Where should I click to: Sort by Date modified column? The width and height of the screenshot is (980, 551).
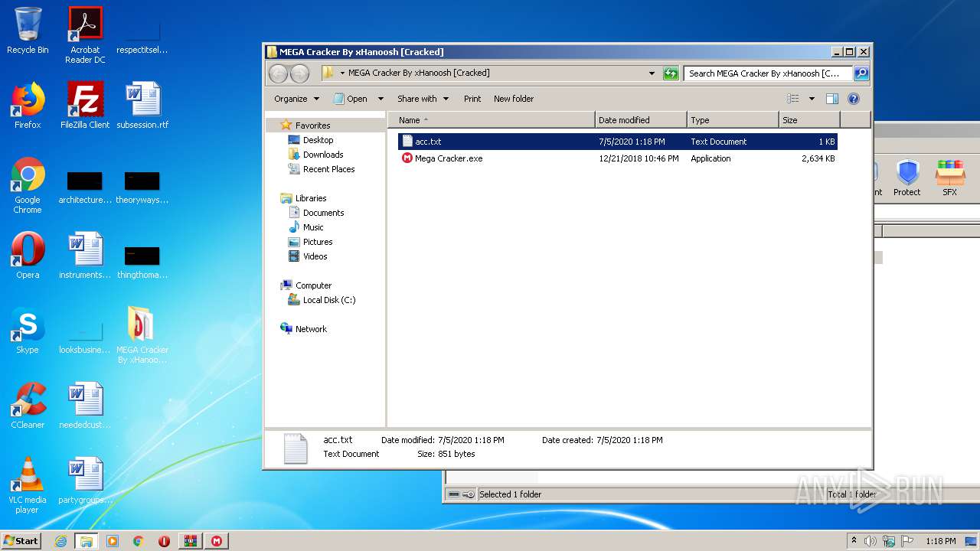coord(641,120)
